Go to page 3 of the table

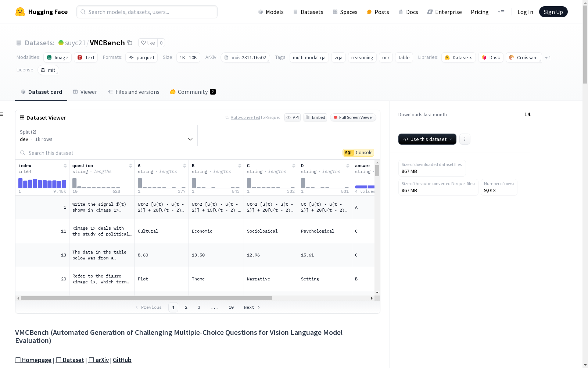[199, 307]
